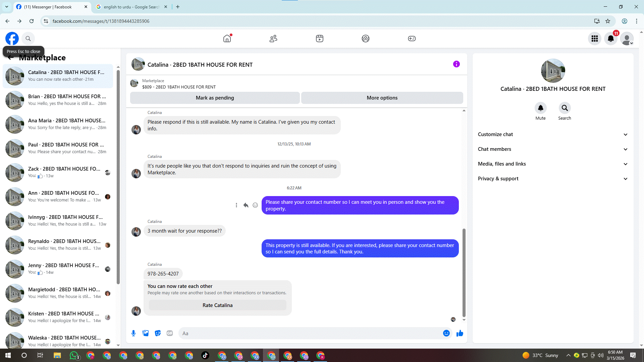Open Zack's conversation in the list
644x362 pixels.
click(58, 172)
